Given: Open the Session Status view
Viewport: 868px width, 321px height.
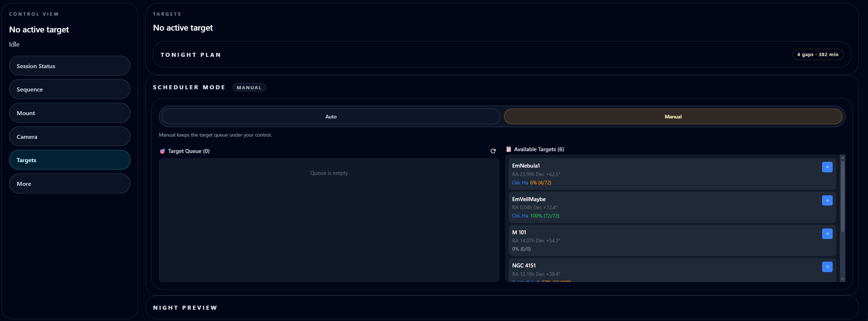Looking at the screenshot, I should pos(70,66).
